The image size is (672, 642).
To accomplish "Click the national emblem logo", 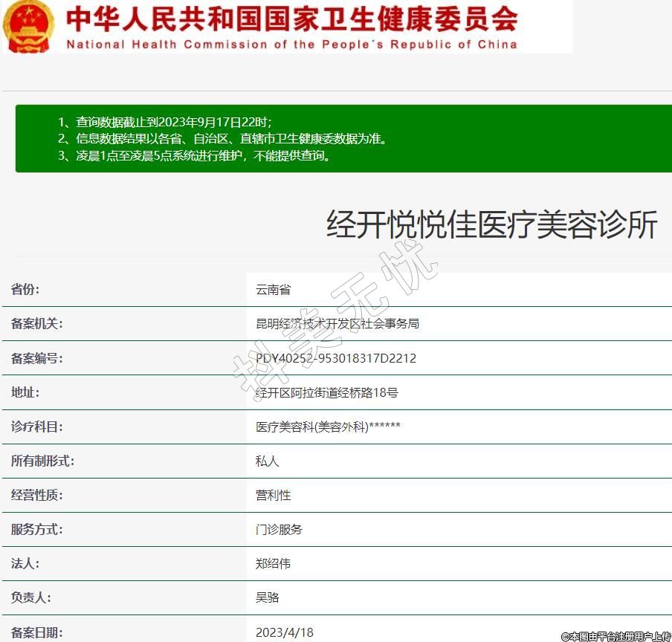I will (28, 26).
